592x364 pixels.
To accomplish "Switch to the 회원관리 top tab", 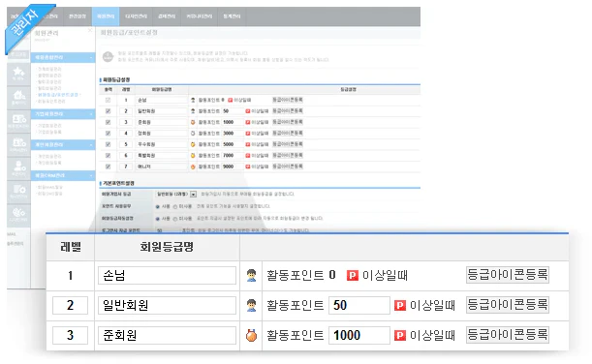I will 106,16.
